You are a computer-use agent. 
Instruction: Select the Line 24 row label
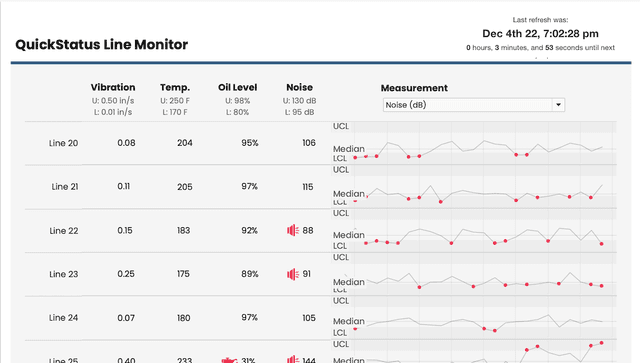click(x=63, y=318)
